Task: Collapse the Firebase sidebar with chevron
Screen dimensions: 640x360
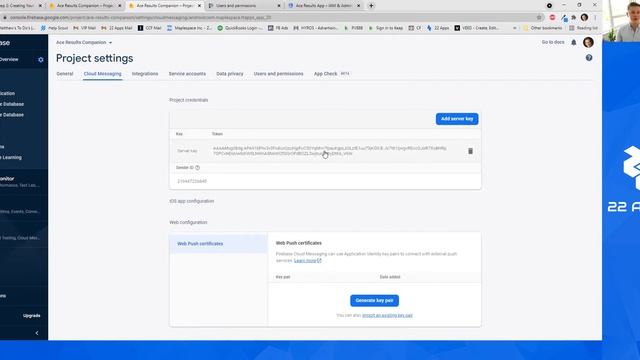Action: [37, 333]
